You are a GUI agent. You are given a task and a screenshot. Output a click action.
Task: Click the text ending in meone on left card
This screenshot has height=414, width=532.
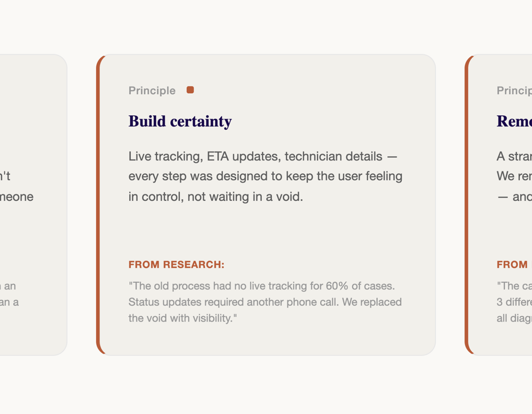[16, 197]
